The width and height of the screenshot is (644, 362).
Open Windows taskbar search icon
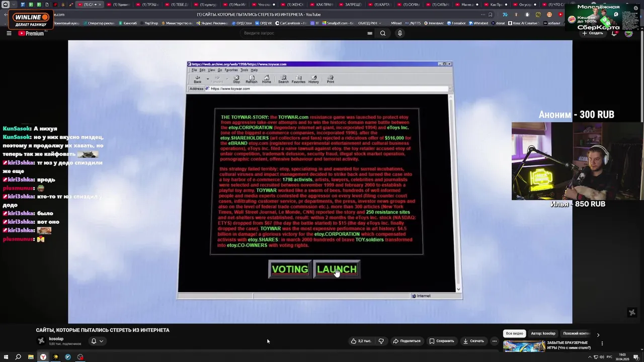pyautogui.click(x=18, y=357)
